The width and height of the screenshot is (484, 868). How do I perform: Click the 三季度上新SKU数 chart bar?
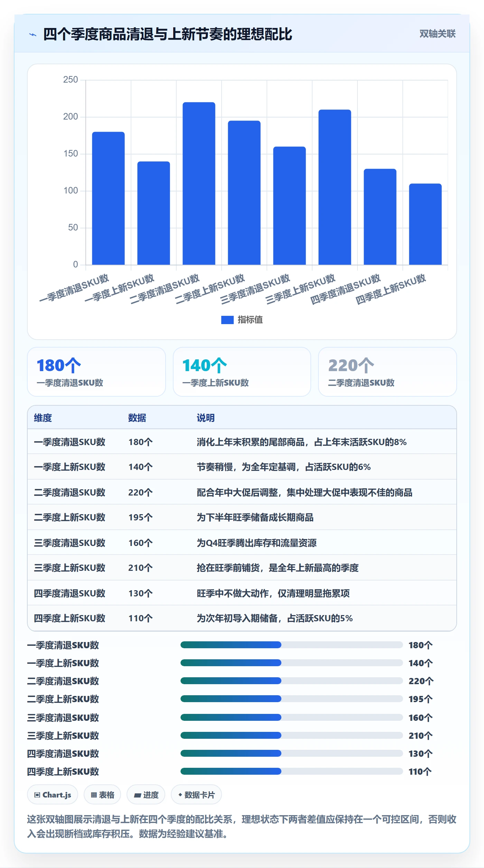click(335, 187)
